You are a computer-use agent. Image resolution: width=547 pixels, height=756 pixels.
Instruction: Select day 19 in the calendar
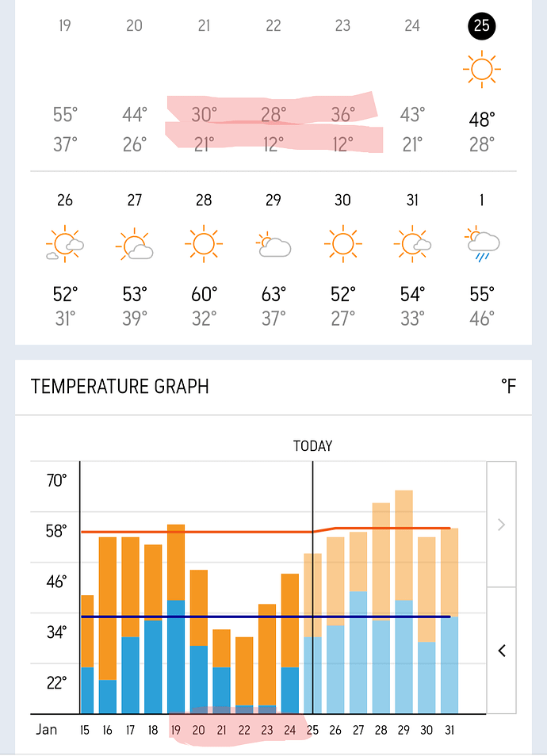tap(65, 26)
